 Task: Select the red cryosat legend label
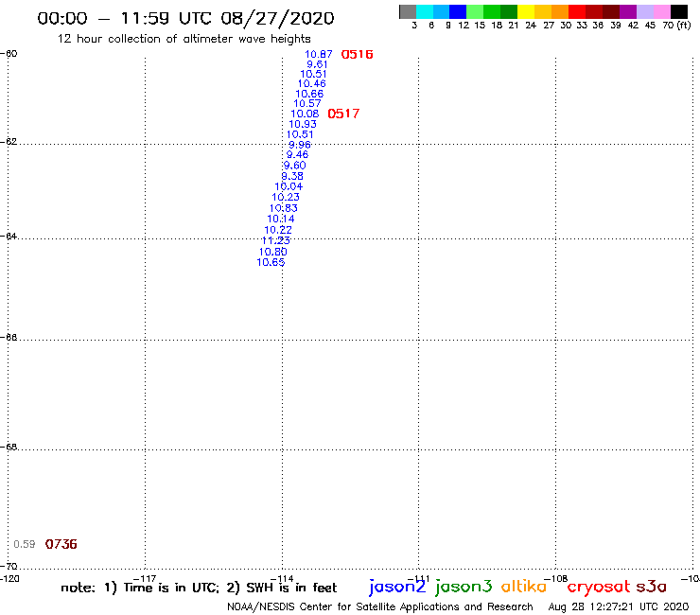599,588
